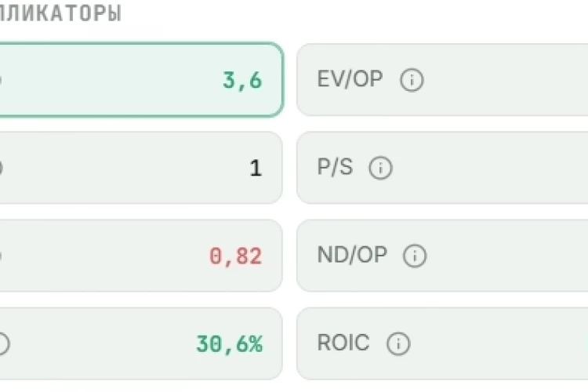The image size is (588, 392).
Task: Show ND/OP explanation via info icon
Action: (x=415, y=256)
